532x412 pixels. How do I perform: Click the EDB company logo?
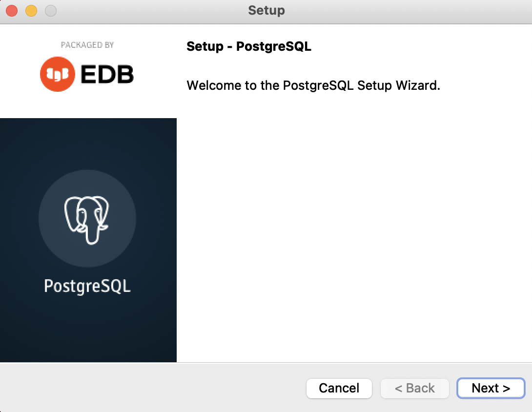click(87, 73)
